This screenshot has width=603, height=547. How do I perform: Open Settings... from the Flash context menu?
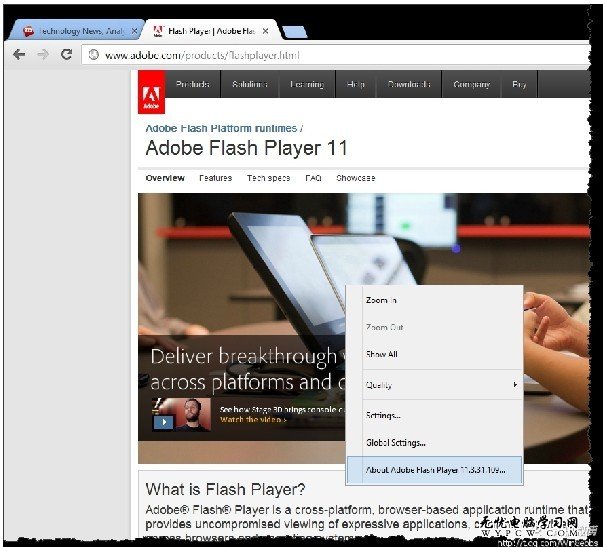[435, 415]
